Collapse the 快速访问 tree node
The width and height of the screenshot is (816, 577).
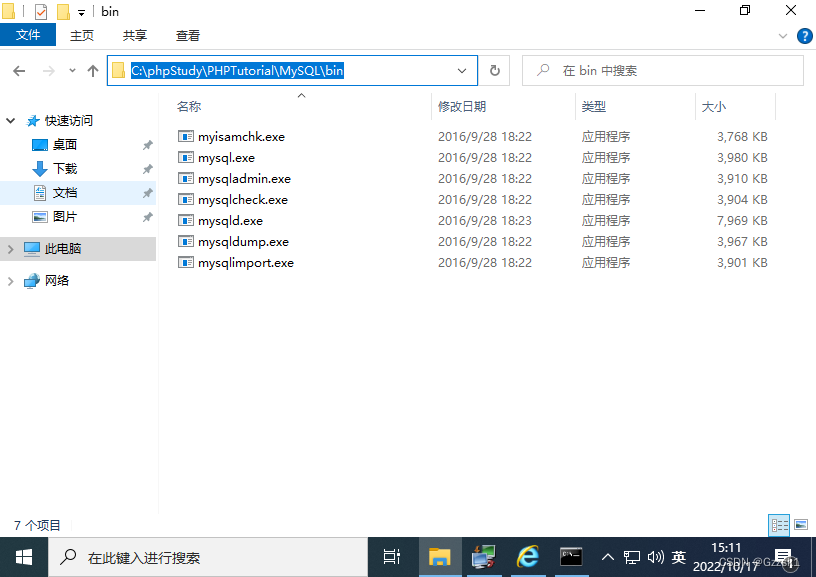point(10,121)
